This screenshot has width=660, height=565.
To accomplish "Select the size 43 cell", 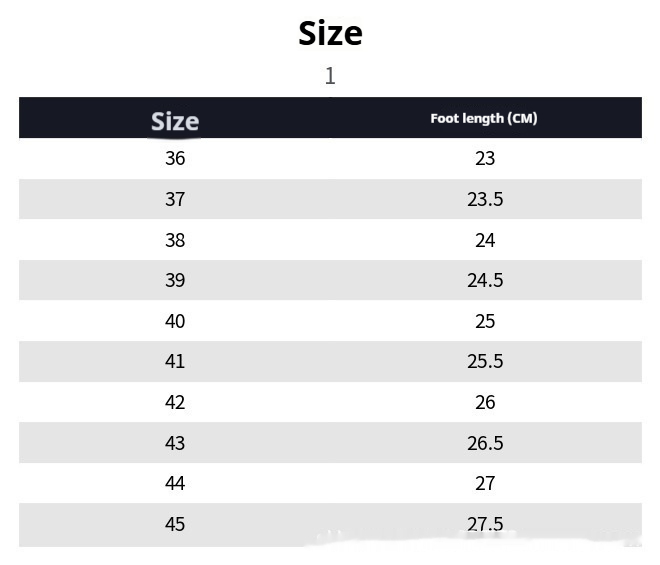I will (175, 442).
